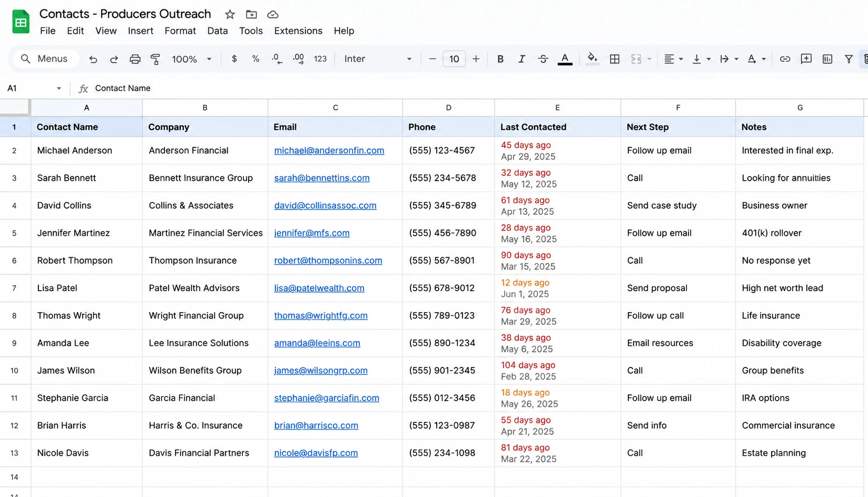Click the Redo icon

pos(114,59)
